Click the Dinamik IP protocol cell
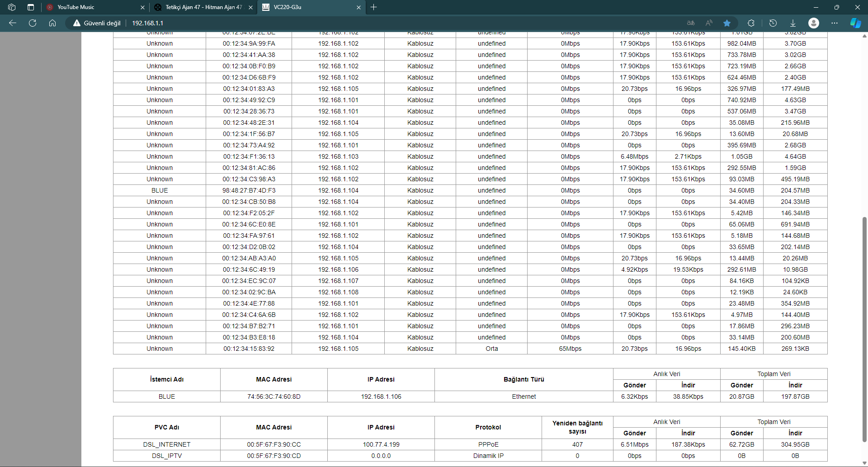This screenshot has width=868, height=467. click(x=488, y=456)
